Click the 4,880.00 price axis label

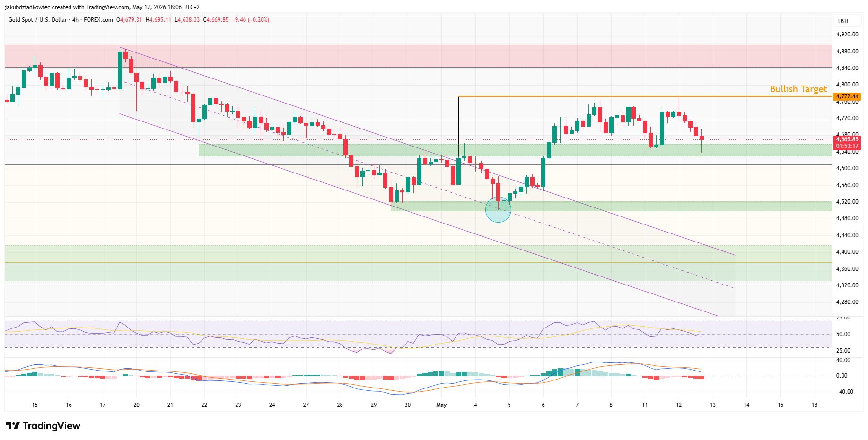point(847,52)
